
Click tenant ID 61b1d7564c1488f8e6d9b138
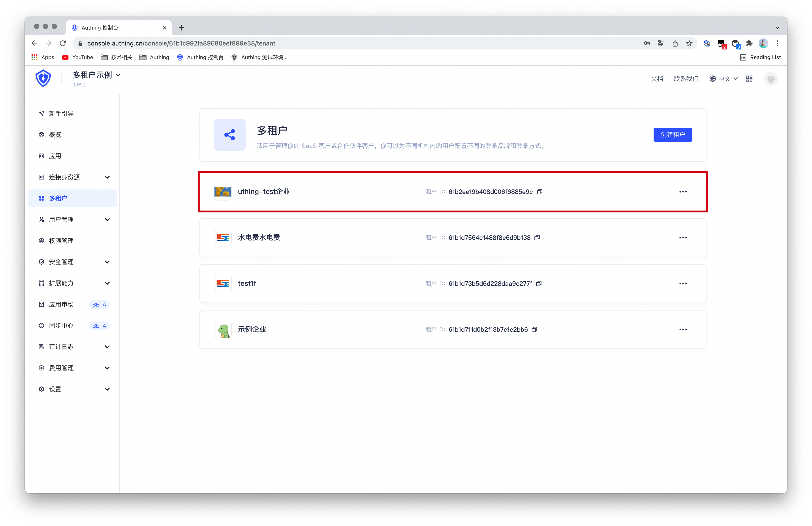click(x=489, y=238)
